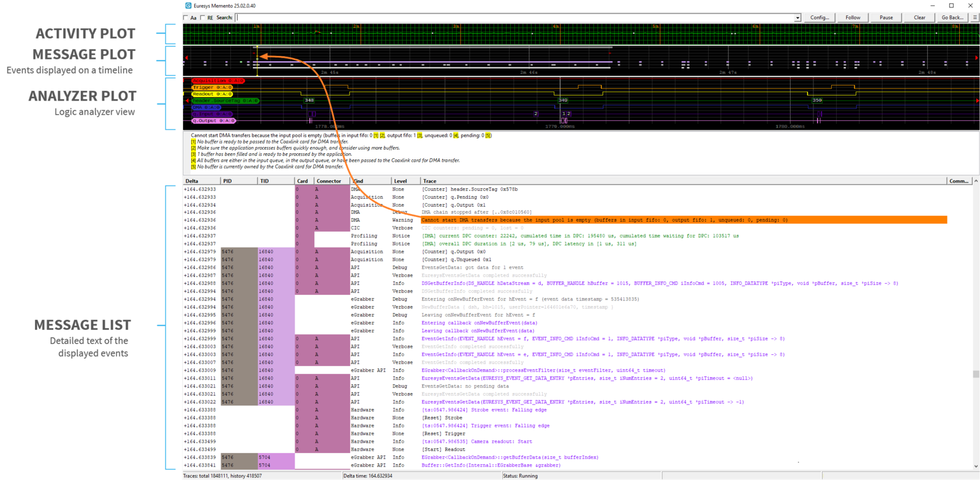Viewport: 980px width, 480px height.
Task: Open the hamburger menu icon beside Go Back
Action: click(974, 18)
